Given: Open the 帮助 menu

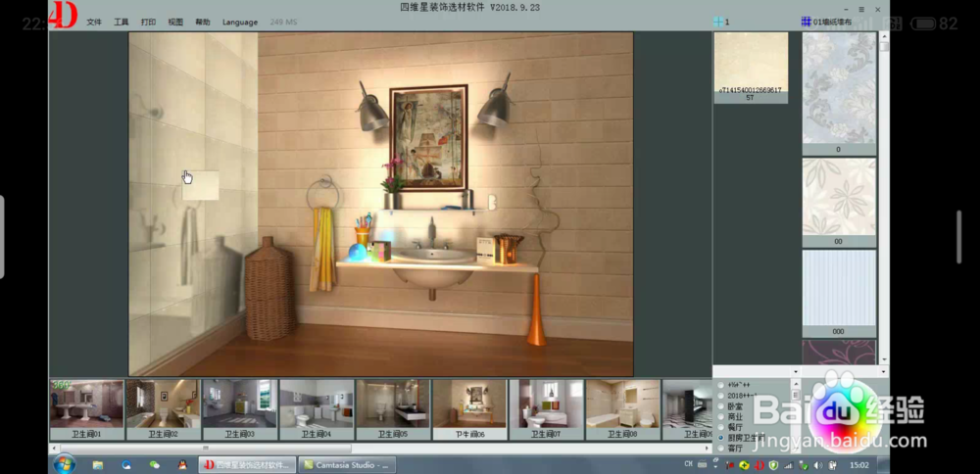Looking at the screenshot, I should coord(203,22).
